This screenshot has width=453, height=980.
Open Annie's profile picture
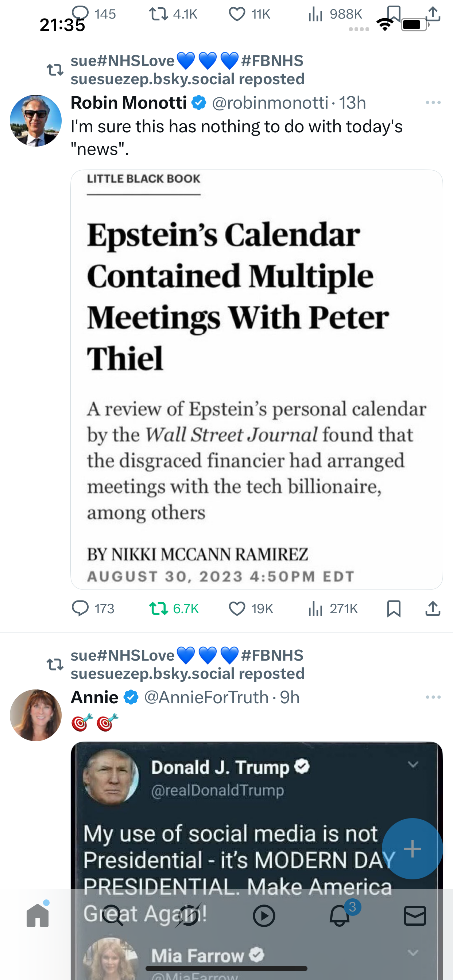tap(36, 715)
